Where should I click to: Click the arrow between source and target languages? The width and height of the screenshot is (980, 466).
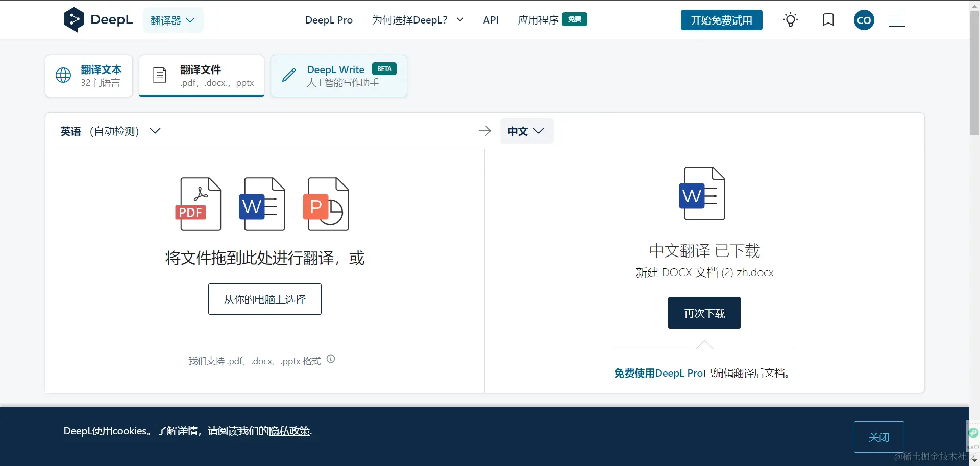(x=485, y=131)
